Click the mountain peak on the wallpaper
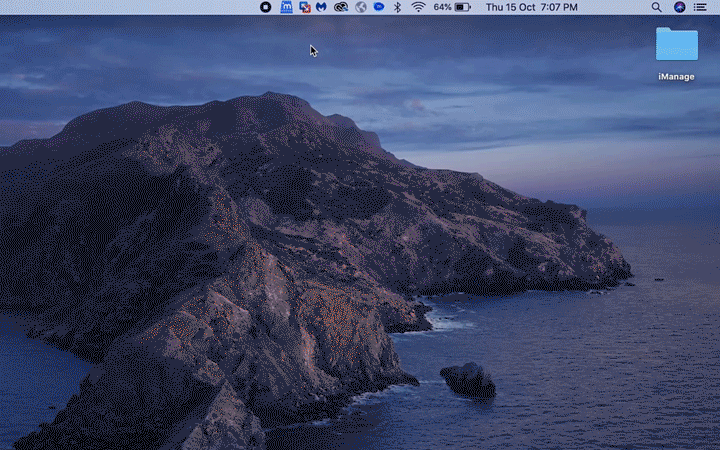Image resolution: width=720 pixels, height=450 pixels. click(x=270, y=98)
